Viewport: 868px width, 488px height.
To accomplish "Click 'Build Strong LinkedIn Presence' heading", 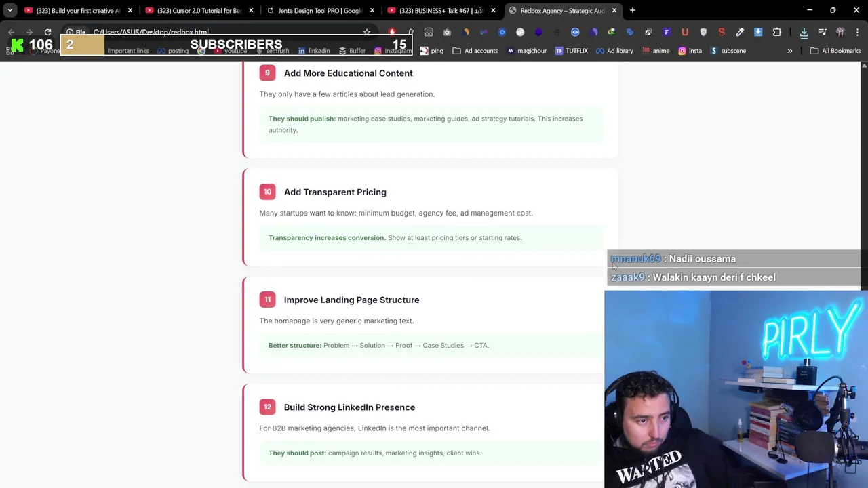I will [x=349, y=407].
